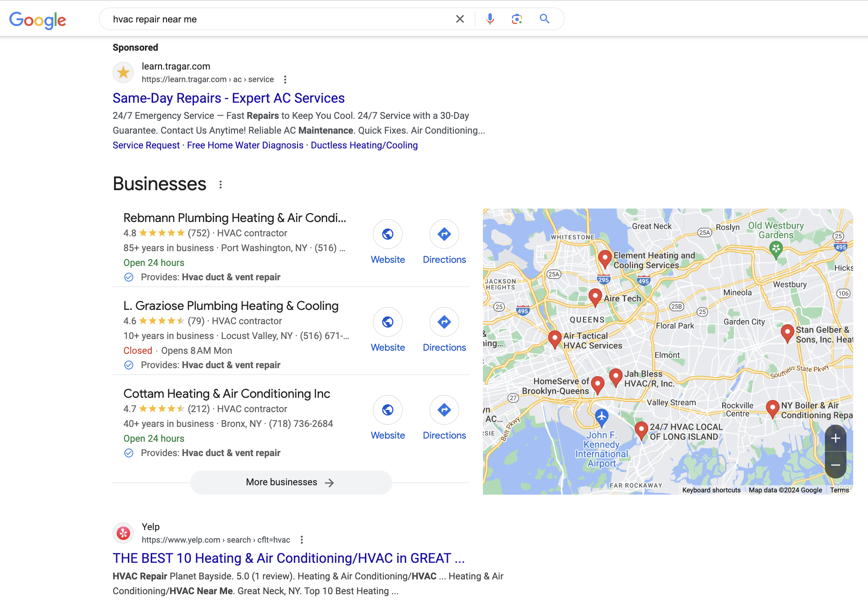The width and height of the screenshot is (868, 609).
Task: Click HomeServe of Brooklyn-Queens map pin
Action: point(597,385)
